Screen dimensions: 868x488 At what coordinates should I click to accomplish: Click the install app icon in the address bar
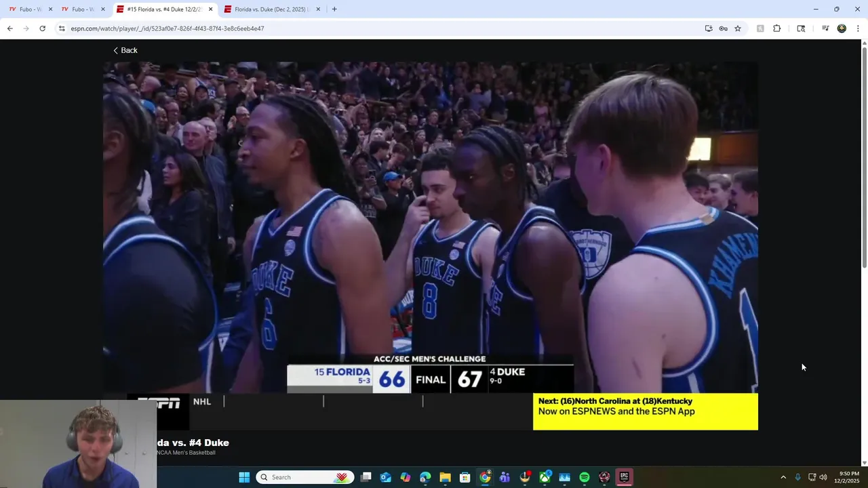coord(709,28)
